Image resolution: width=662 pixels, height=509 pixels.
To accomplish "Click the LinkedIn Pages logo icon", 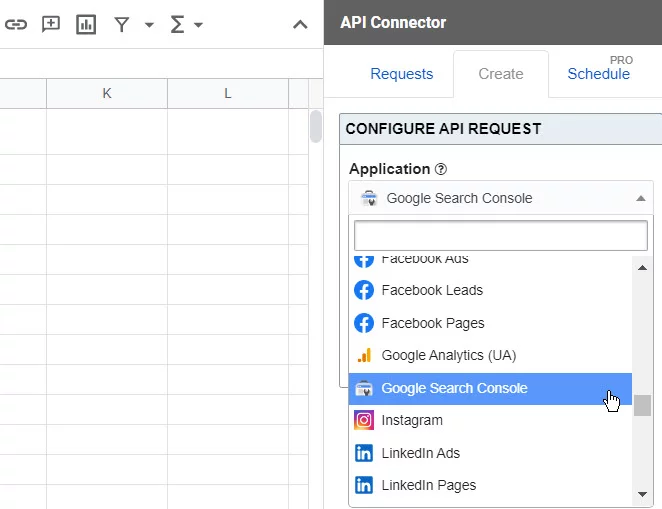I will coord(364,485).
